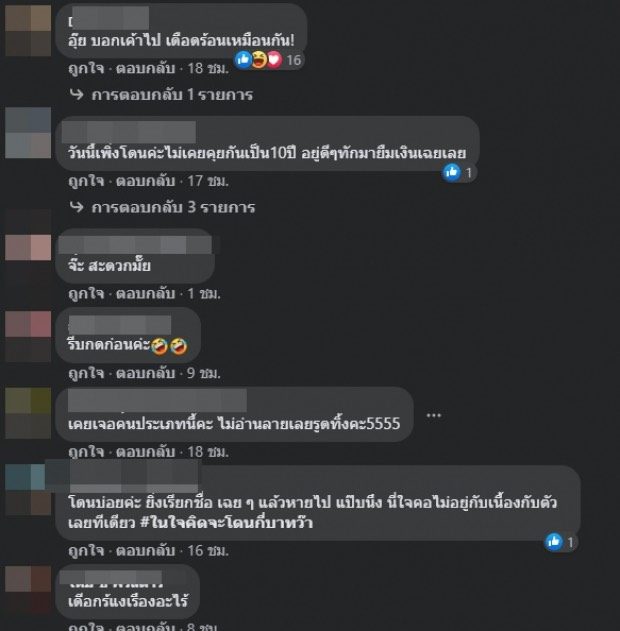Click ถูกใจ under the 16 ชม. comment

click(x=86, y=551)
